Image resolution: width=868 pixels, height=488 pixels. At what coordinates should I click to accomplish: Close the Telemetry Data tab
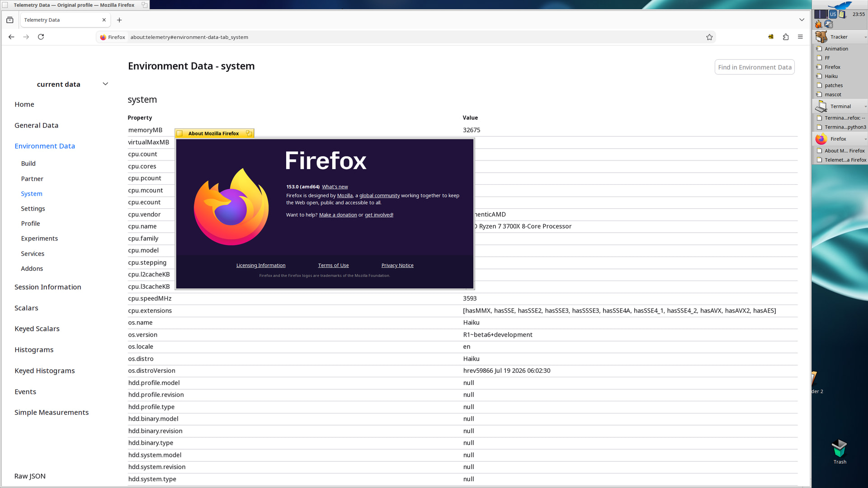pyautogui.click(x=104, y=20)
